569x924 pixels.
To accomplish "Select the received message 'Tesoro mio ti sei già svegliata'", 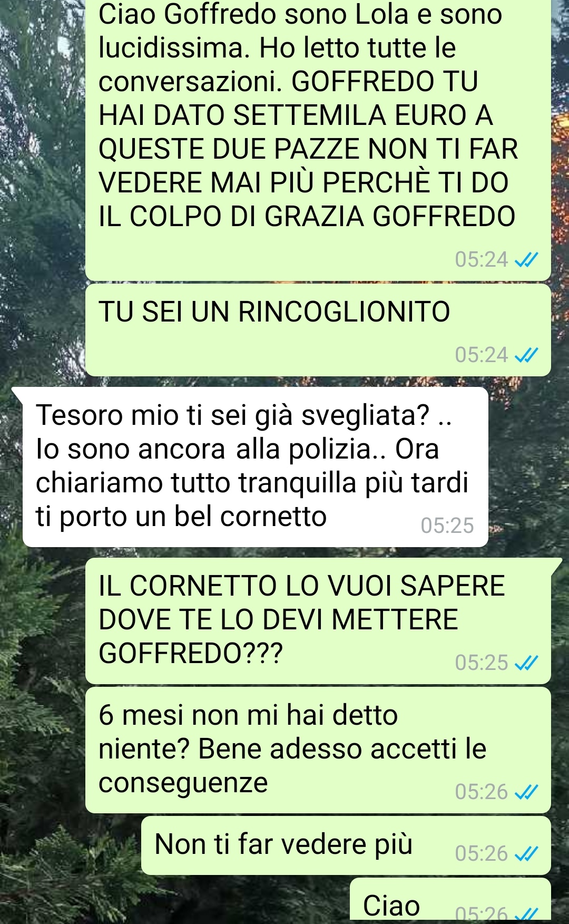I will 255,467.
